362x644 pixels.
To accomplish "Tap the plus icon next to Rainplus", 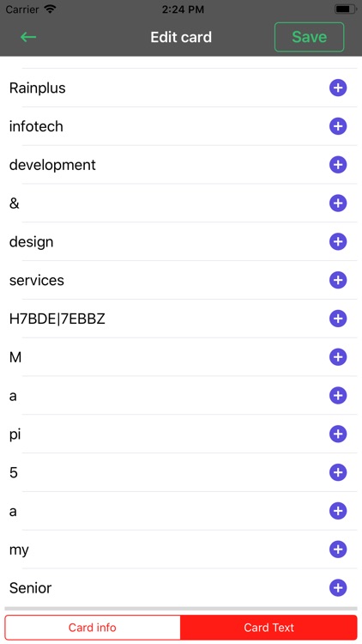I will coord(338,88).
